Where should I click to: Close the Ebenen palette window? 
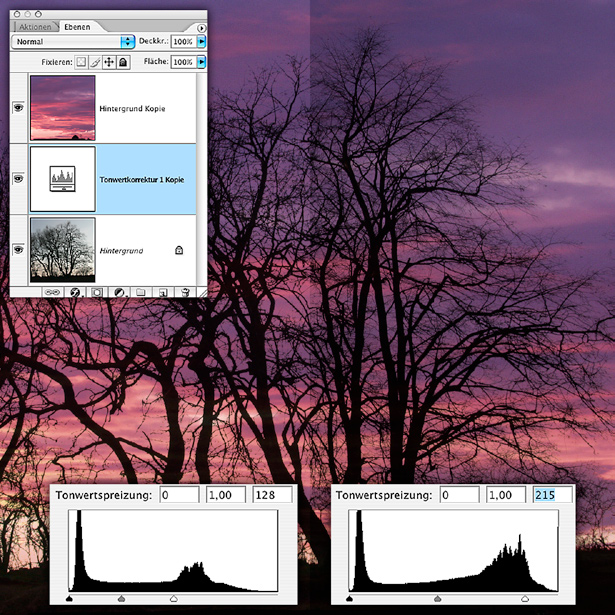[x=17, y=14]
